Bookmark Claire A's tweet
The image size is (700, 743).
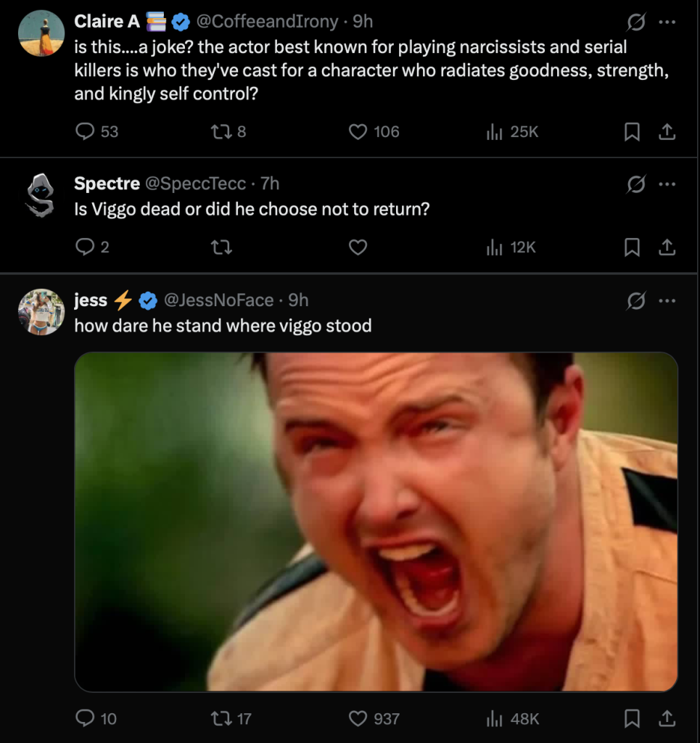[632, 131]
